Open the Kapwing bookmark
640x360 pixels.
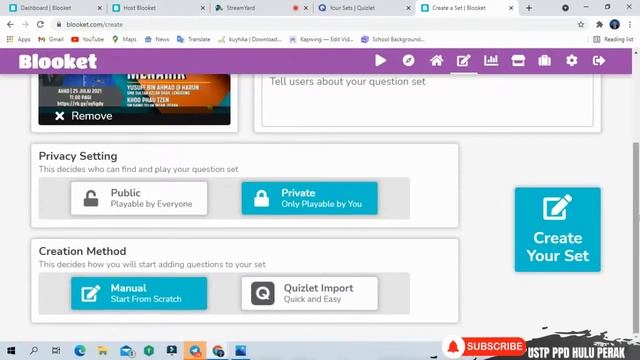[x=321, y=39]
